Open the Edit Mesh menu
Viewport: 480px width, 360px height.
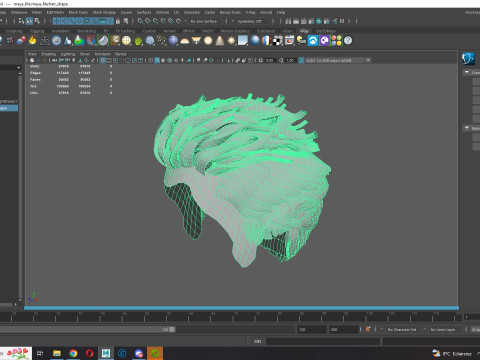55,12
